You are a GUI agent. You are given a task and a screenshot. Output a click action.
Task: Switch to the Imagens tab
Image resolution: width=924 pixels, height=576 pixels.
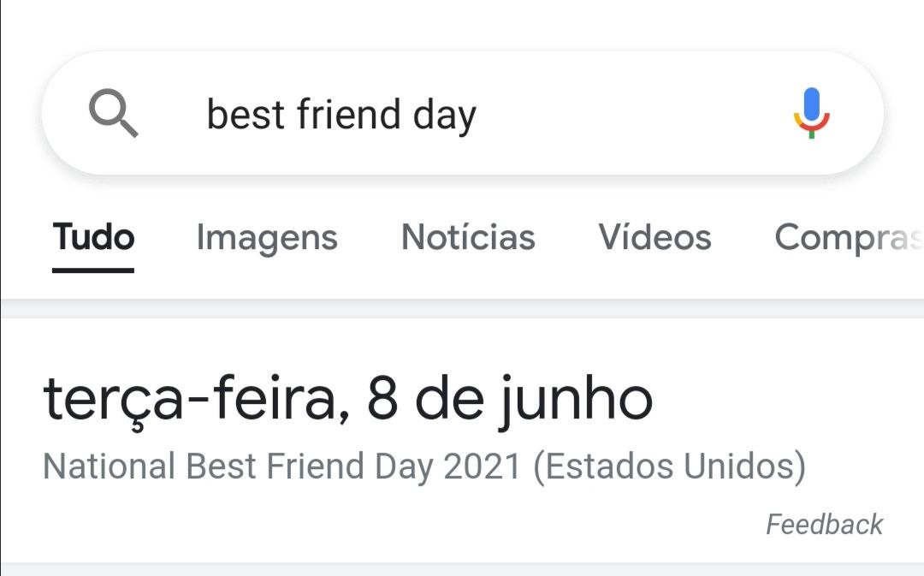(x=267, y=238)
